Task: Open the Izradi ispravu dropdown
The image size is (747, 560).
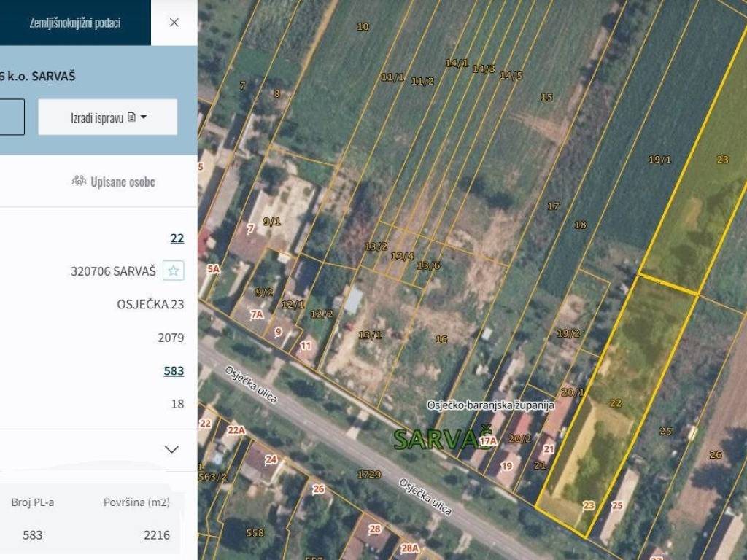Action: (108, 117)
